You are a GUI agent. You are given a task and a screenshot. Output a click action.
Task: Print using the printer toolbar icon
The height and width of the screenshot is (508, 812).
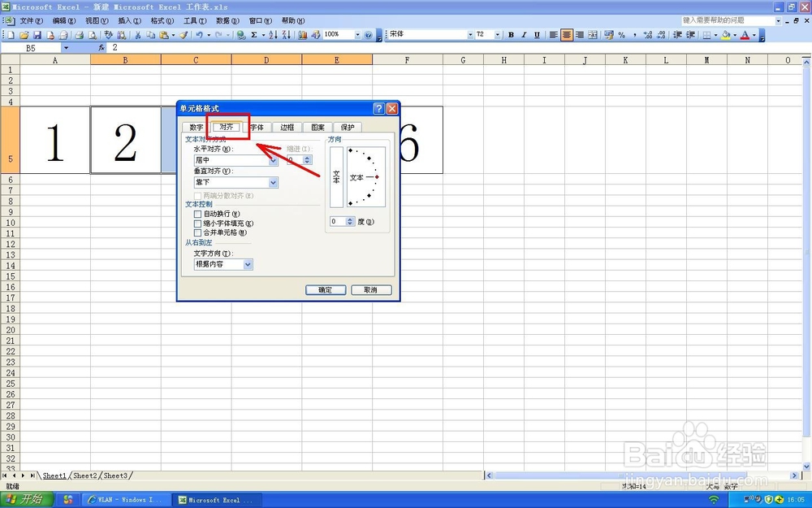[x=79, y=35]
